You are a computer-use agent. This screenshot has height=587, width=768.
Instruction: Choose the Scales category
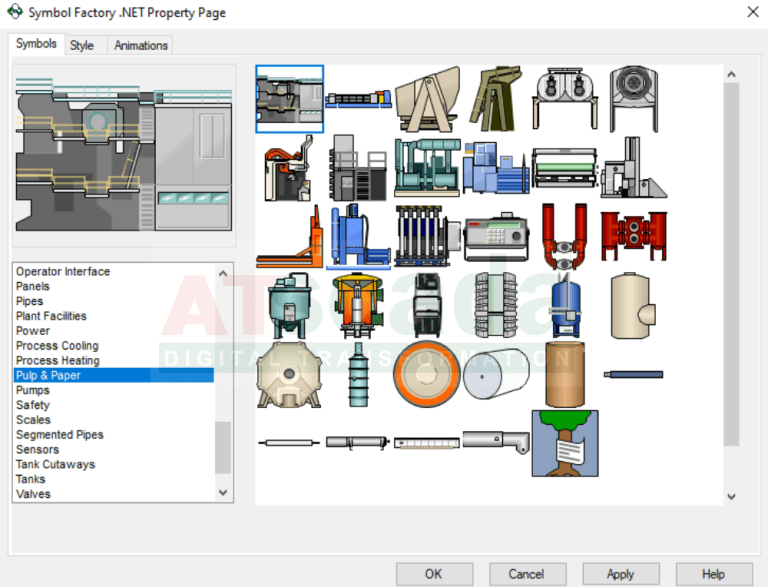tap(114, 420)
